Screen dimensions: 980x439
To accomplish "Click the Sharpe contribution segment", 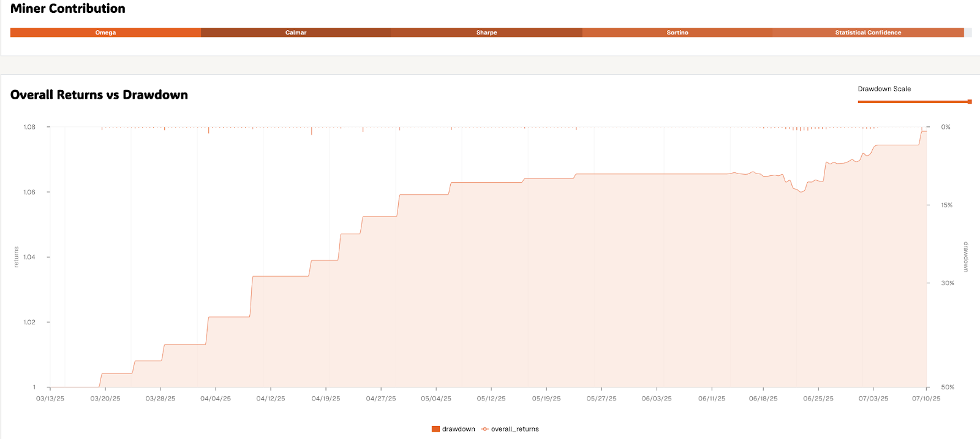I will [486, 32].
